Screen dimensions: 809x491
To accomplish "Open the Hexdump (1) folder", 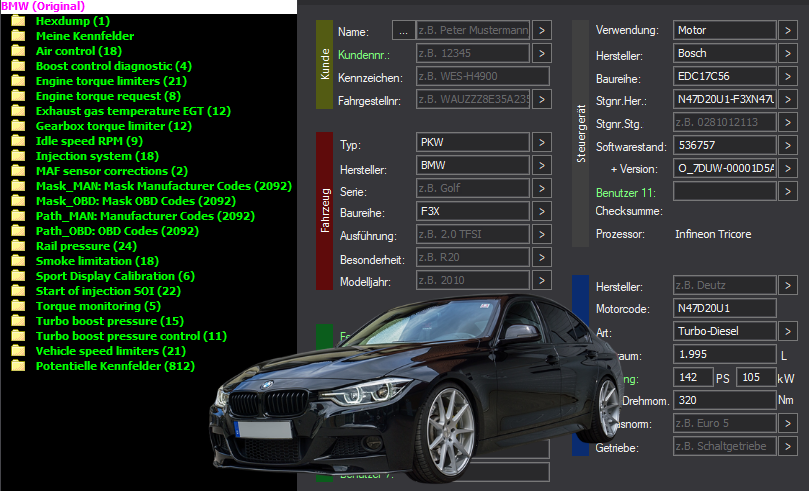I will point(72,21).
